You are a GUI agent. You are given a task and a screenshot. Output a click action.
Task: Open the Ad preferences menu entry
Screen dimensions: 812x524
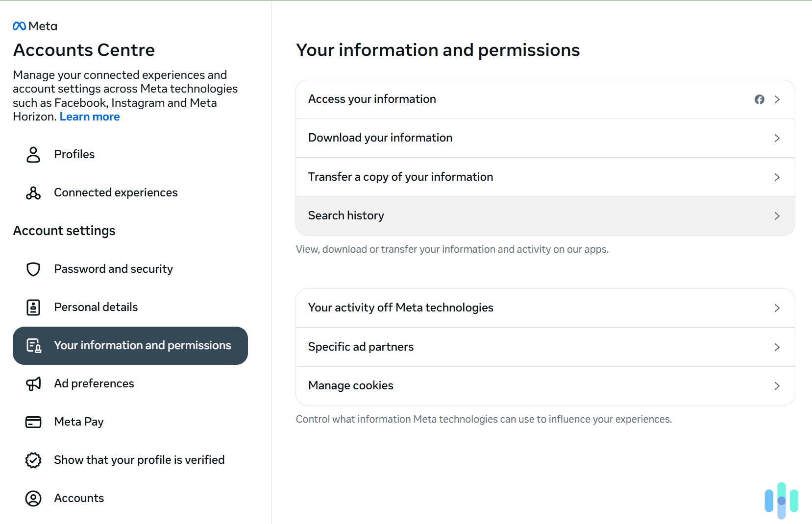[94, 383]
